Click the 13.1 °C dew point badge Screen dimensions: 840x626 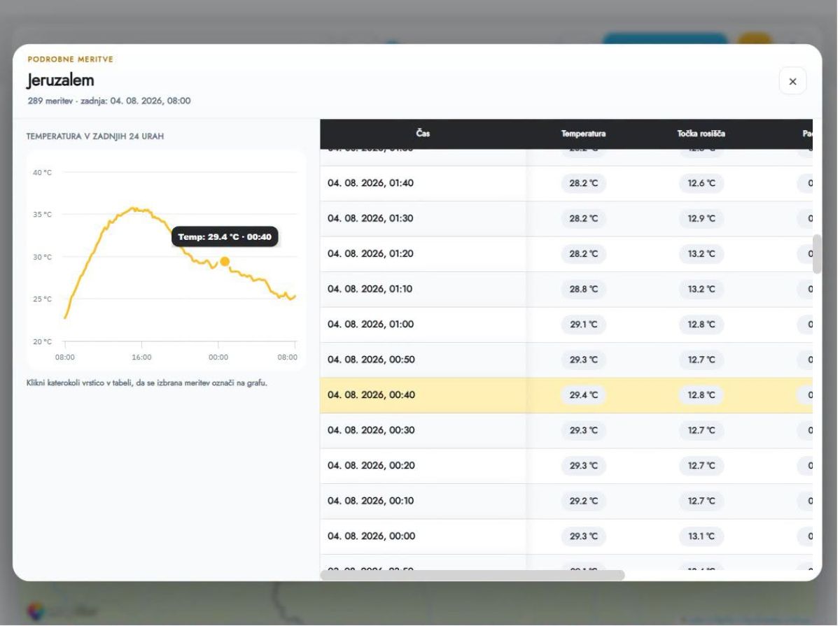click(701, 536)
